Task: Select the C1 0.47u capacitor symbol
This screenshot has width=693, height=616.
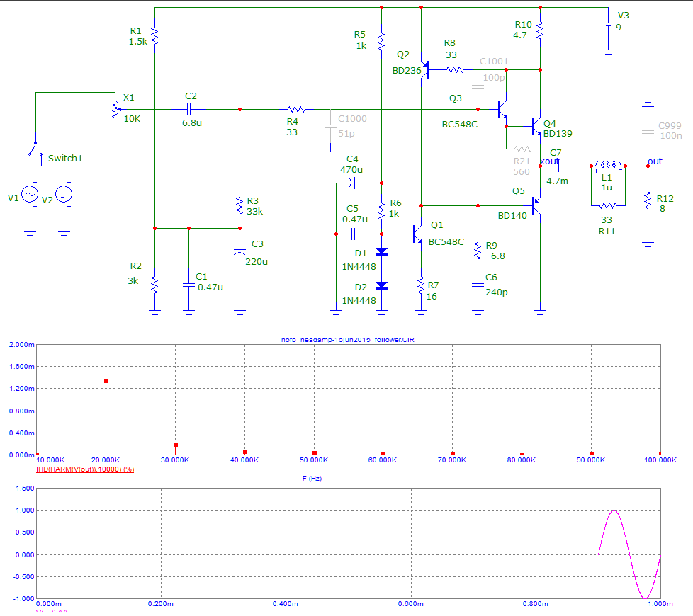Action: point(188,285)
